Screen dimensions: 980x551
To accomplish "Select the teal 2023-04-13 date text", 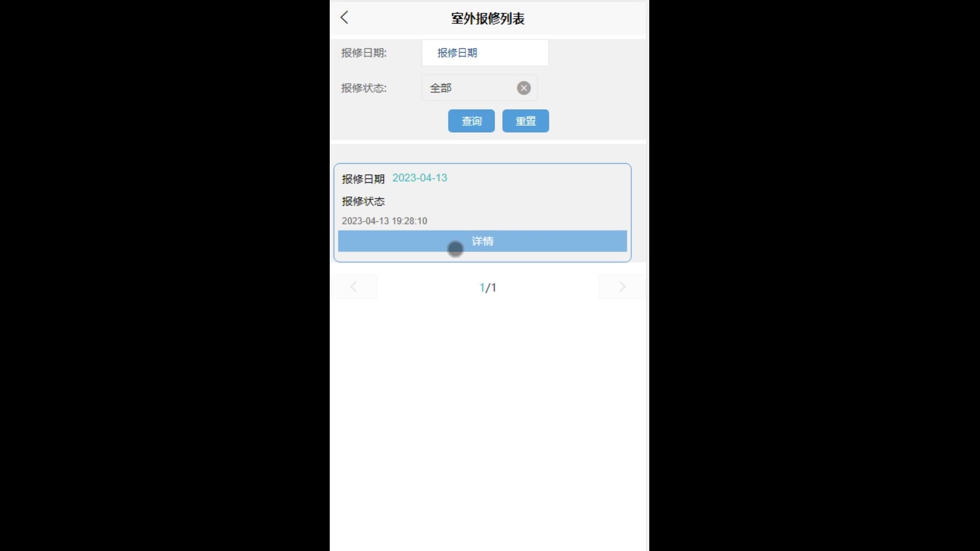I will pos(420,178).
